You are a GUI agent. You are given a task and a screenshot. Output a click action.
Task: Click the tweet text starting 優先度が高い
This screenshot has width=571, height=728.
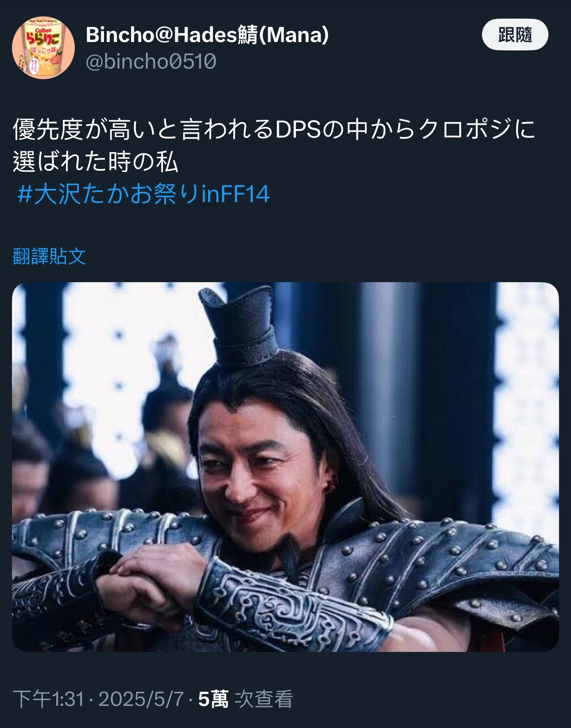[274, 146]
